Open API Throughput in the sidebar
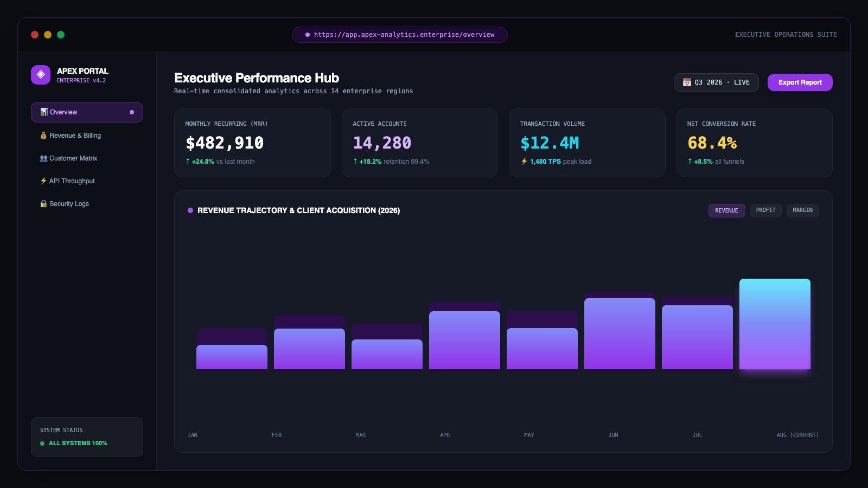 (87, 181)
